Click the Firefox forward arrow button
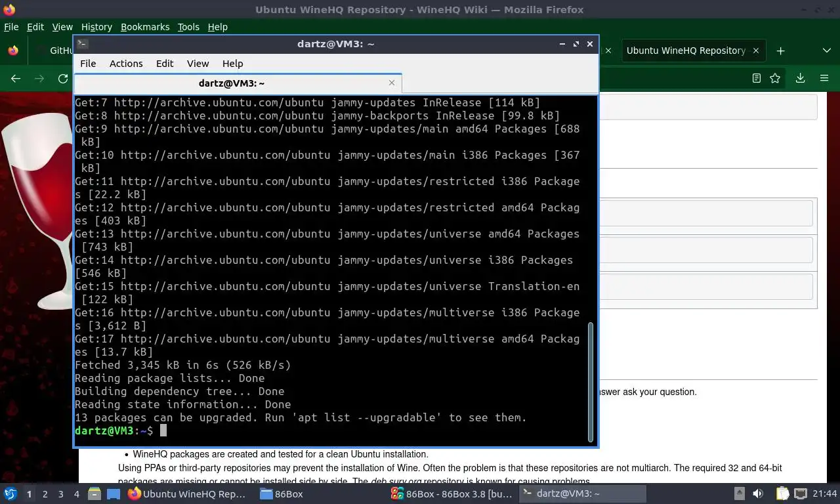Image resolution: width=840 pixels, height=504 pixels. click(39, 78)
